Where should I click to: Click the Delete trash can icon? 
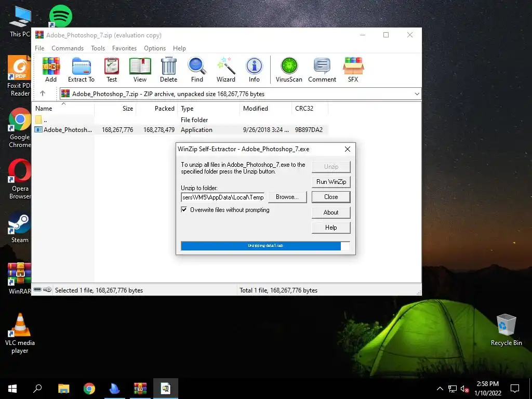click(x=169, y=70)
